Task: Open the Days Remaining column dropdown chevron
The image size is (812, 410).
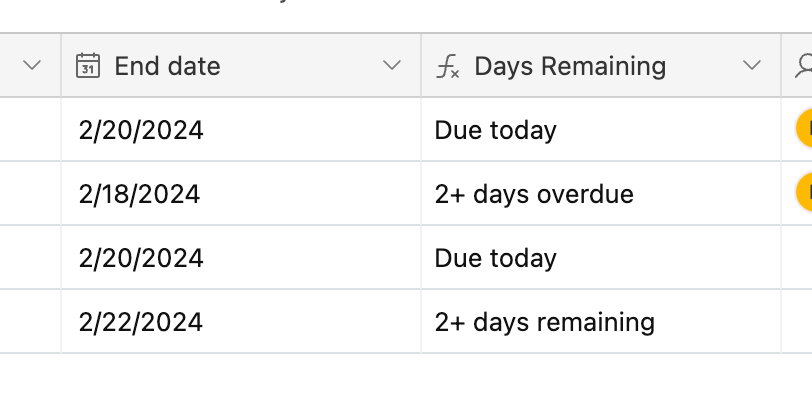Action: (751, 65)
